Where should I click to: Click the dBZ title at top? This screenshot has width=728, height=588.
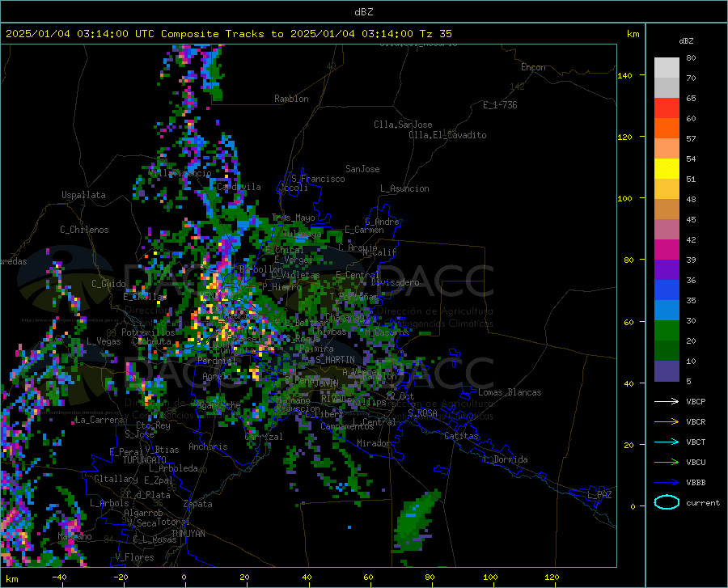(363, 12)
